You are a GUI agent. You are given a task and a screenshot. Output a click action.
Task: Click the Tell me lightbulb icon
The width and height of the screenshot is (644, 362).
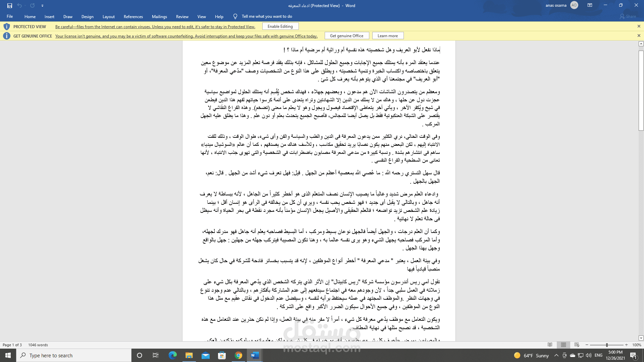click(235, 16)
